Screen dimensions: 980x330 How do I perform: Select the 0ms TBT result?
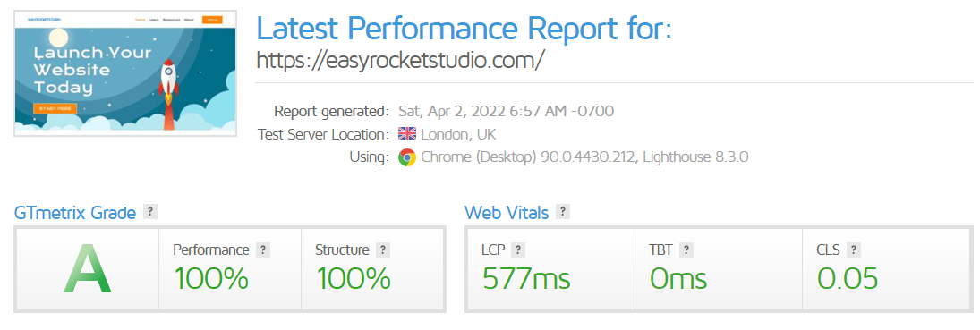(x=678, y=279)
